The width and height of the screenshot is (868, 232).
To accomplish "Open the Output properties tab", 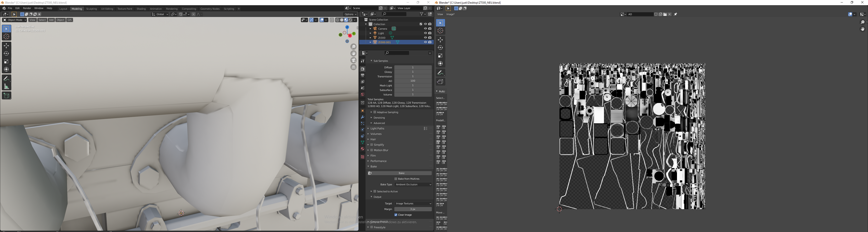I will click(363, 75).
